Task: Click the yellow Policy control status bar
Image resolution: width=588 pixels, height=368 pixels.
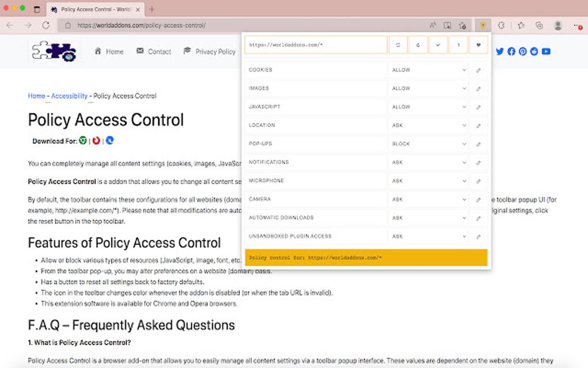Action: coord(366,258)
